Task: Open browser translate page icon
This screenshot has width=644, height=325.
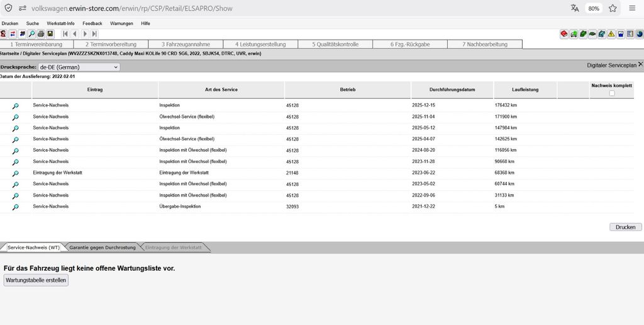Action: point(574,8)
